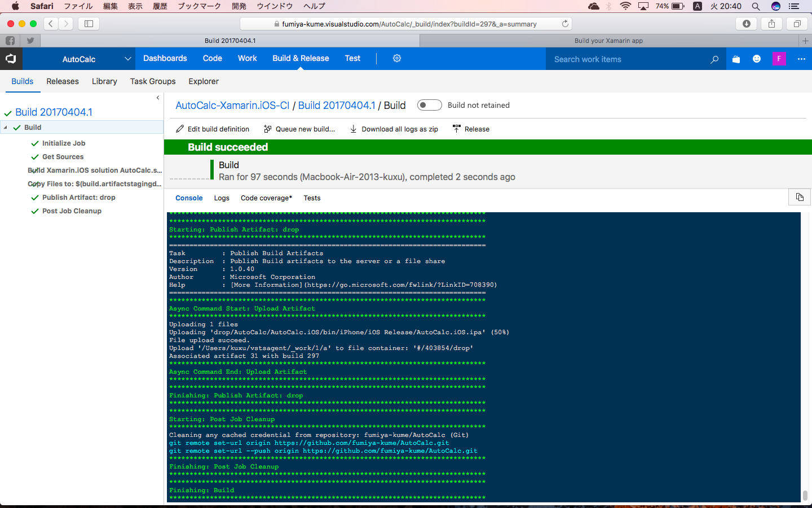Click the feedback smiley icon
Screen dimensions: 812x508
[x=756, y=58]
